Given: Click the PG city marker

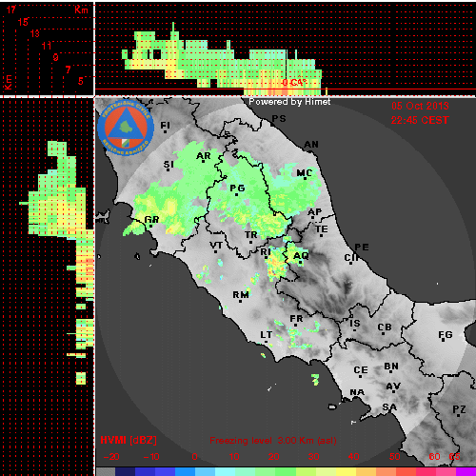Looking at the screenshot, I should tap(236, 194).
